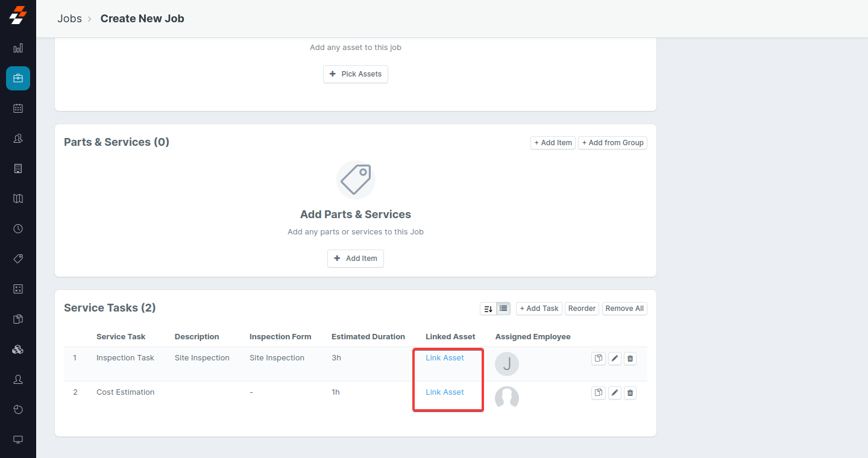Click Link Asset for Cost Estimation

click(445, 392)
